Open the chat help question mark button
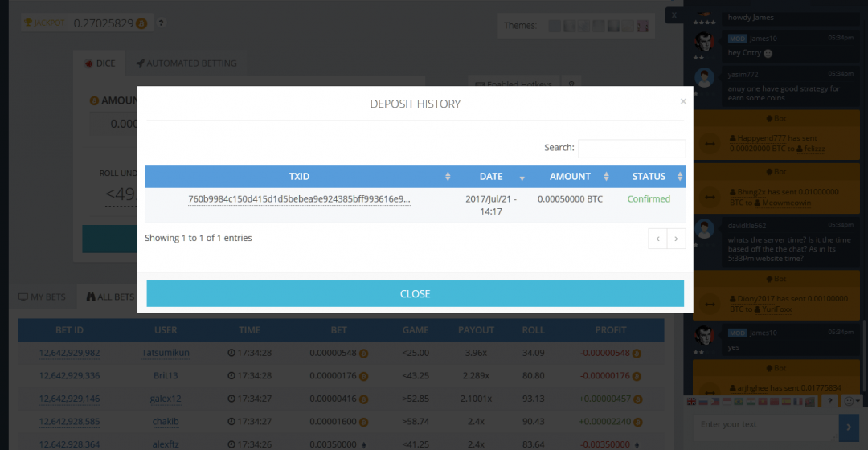The width and height of the screenshot is (868, 450). pos(830,401)
